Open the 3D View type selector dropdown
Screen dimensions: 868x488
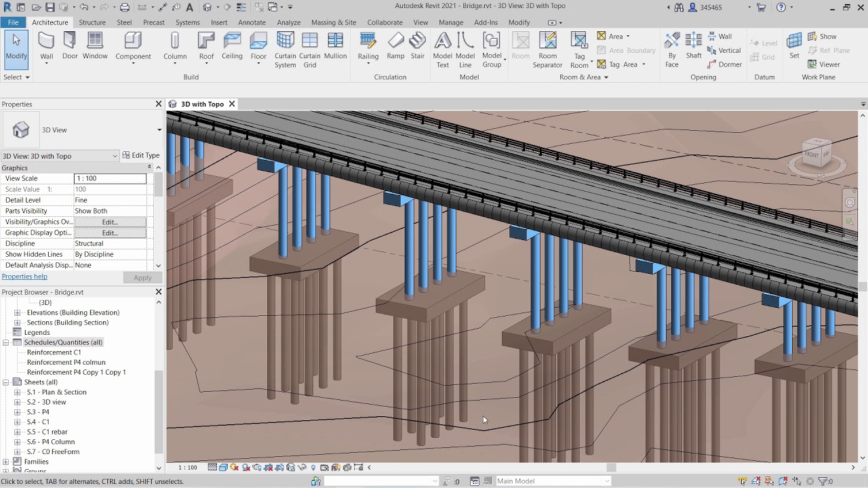click(159, 130)
